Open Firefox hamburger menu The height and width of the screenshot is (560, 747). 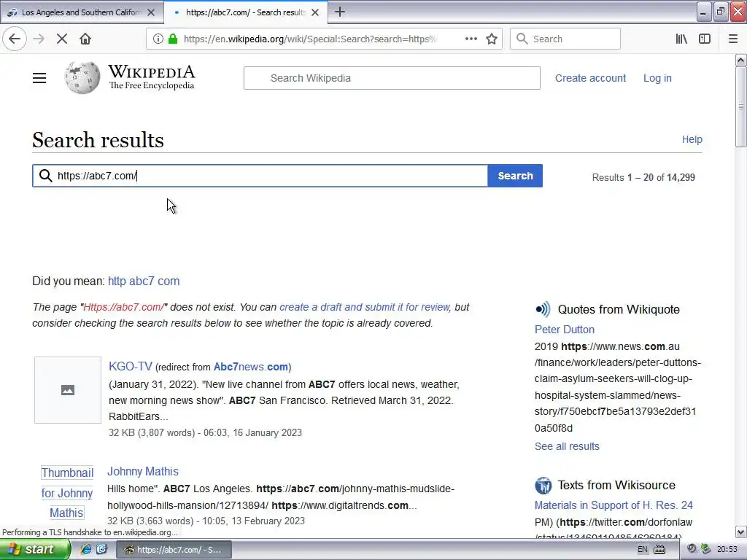(x=733, y=39)
